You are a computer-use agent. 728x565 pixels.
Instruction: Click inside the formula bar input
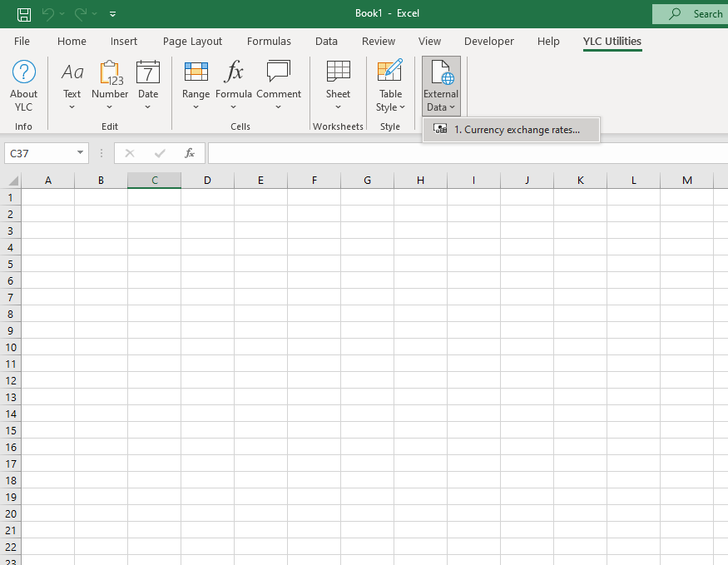[x=466, y=153]
